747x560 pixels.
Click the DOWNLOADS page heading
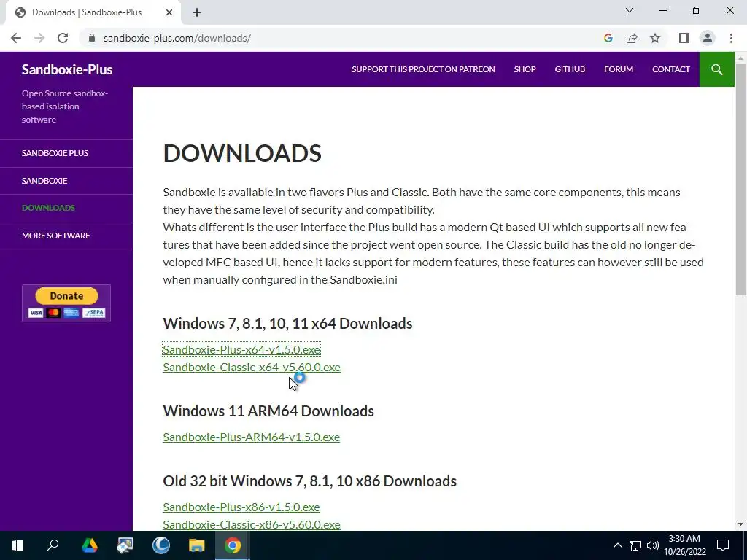tap(242, 153)
